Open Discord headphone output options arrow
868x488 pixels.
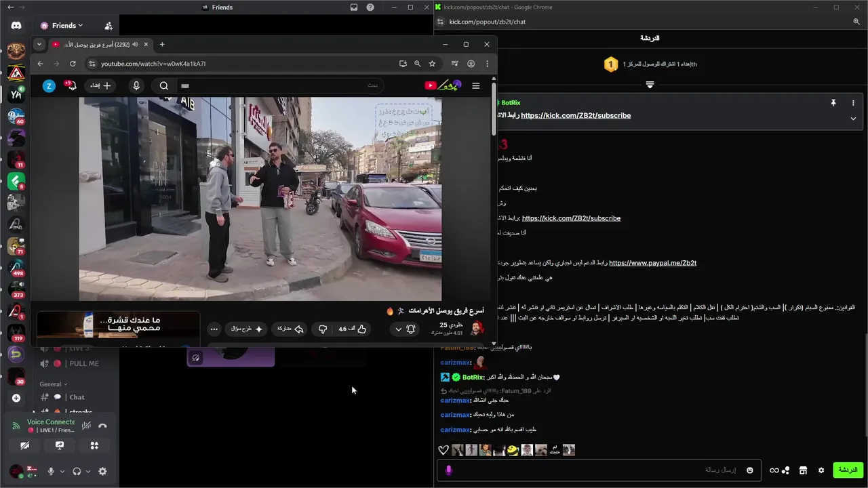pyautogui.click(x=88, y=471)
